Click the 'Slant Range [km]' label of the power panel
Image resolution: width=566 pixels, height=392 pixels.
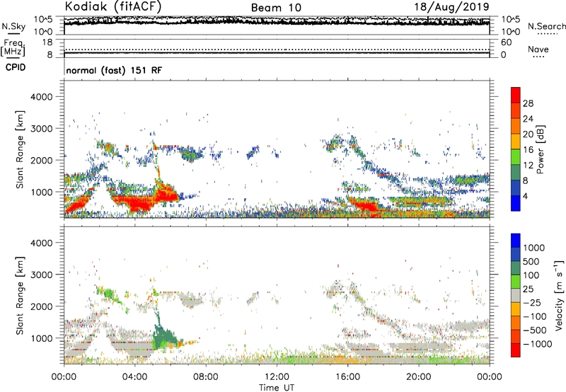[20, 149]
